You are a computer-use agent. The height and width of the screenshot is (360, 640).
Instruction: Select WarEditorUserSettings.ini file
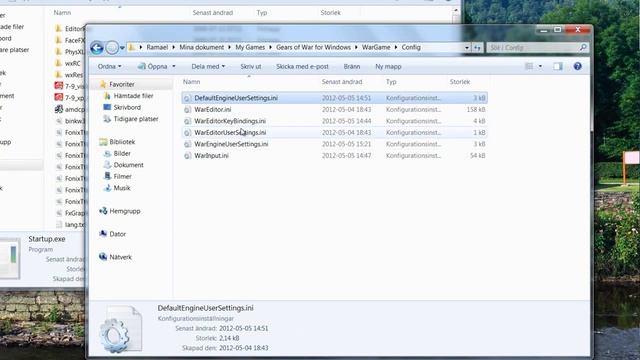click(x=334, y=133)
